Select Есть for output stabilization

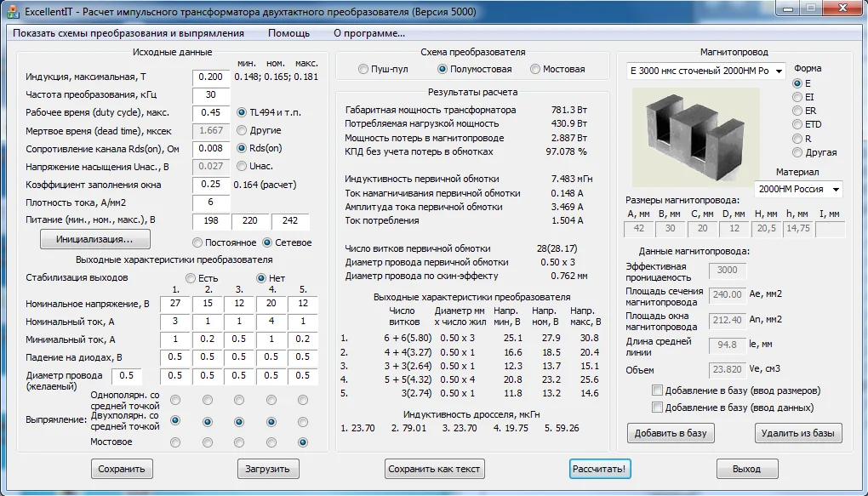[x=191, y=278]
